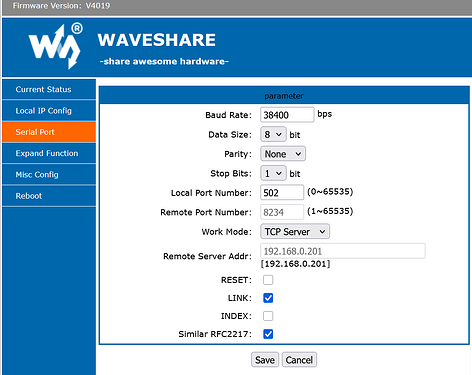Click the Remote Server Addr field
Screen dimensions: 472x375
tap(342, 251)
